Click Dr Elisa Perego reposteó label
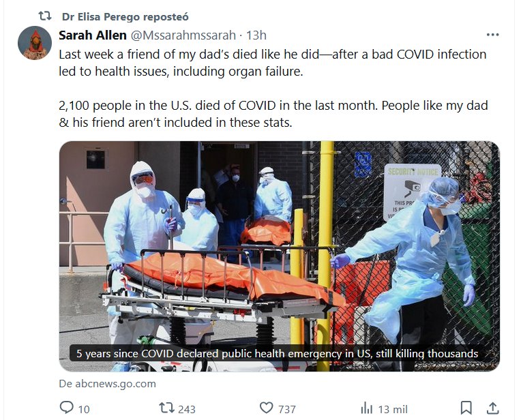Screen dimensions: 521x420 tap(125, 16)
